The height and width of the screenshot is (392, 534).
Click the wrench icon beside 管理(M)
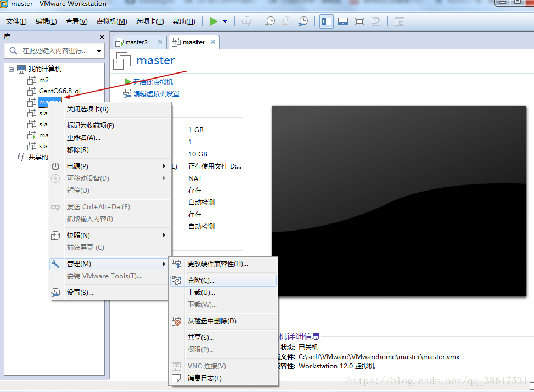pyautogui.click(x=55, y=264)
